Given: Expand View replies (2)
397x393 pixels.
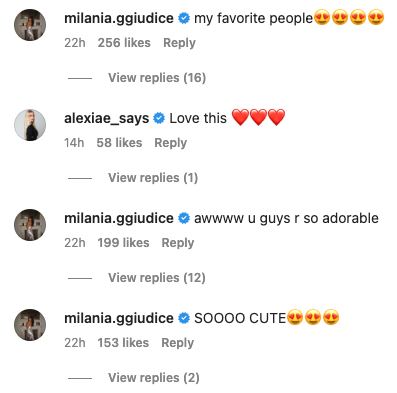Looking at the screenshot, I should coord(154,378).
